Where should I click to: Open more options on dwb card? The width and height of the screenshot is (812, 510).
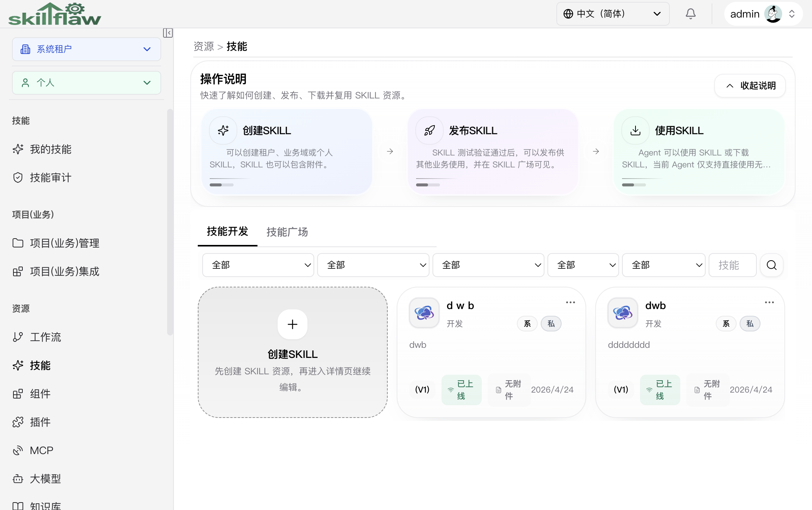(x=769, y=302)
